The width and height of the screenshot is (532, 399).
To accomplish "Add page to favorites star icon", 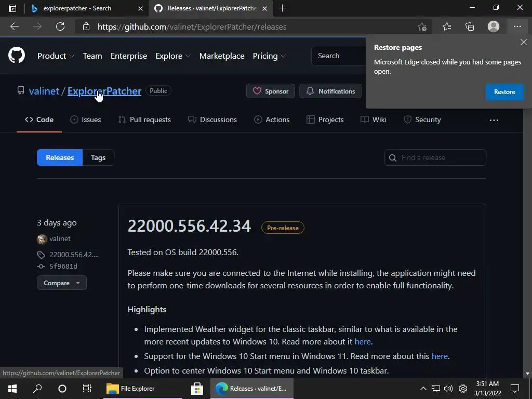I will (422, 27).
